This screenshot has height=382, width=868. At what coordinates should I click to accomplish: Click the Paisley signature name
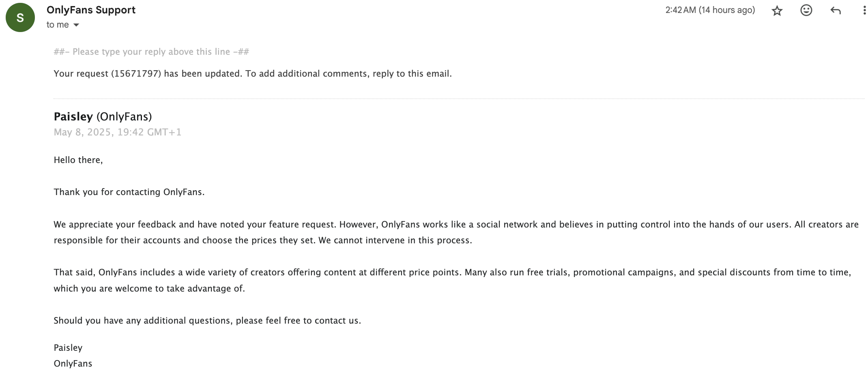[x=68, y=348]
